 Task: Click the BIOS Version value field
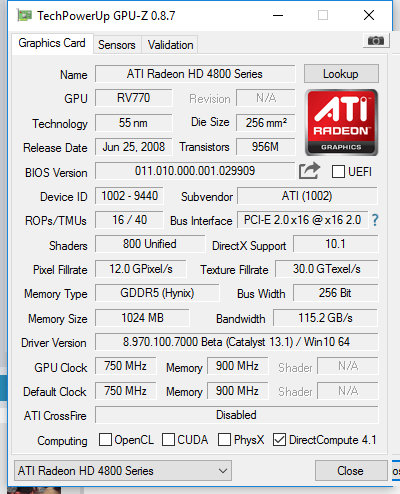pyautogui.click(x=195, y=171)
